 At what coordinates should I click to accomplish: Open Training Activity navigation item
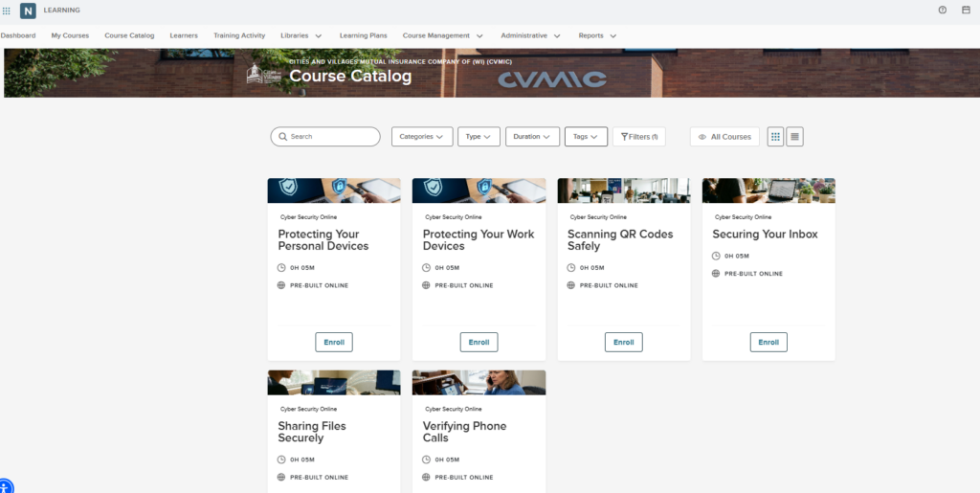(x=239, y=35)
